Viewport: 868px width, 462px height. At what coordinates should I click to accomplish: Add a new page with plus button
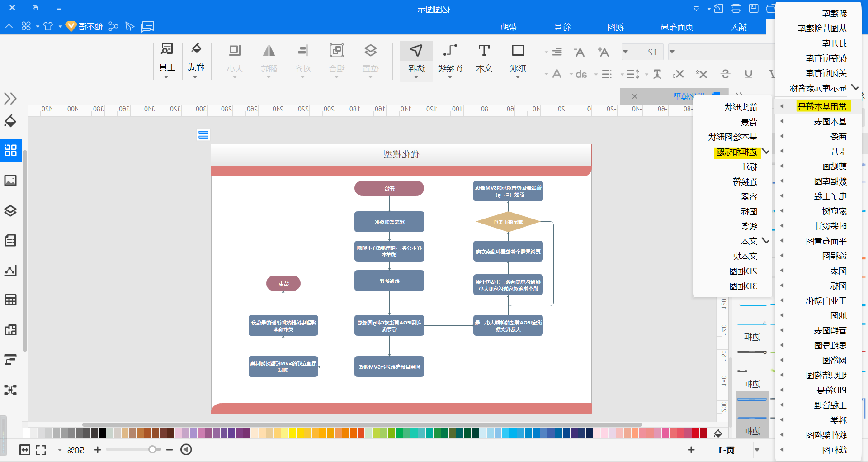691,450
